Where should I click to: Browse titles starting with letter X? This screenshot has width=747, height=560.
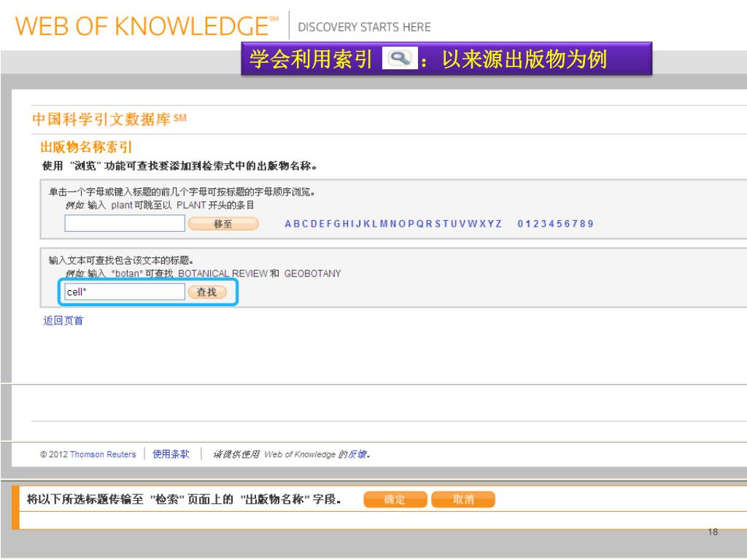coord(482,224)
